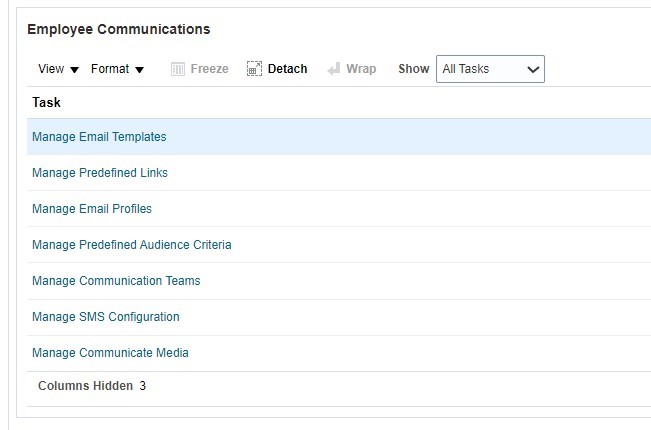Click the chevron in the Show combo box
Image resolution: width=651 pixels, height=430 pixels.
click(533, 70)
